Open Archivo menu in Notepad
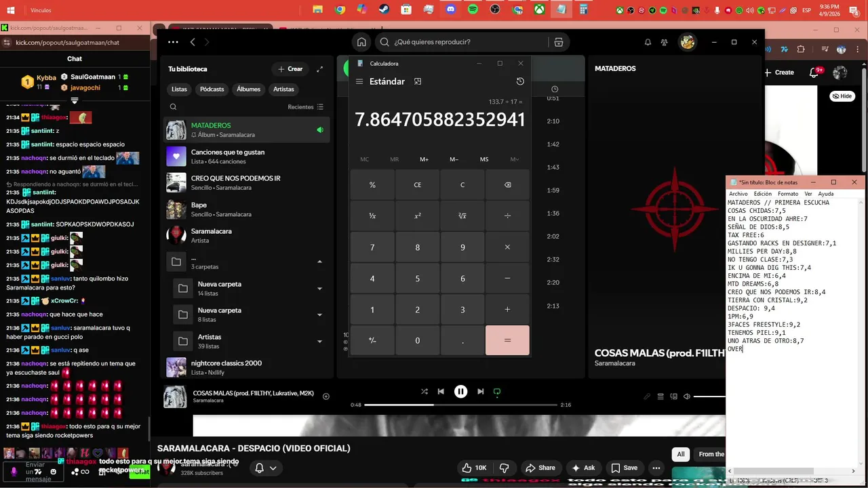Viewport: 868px width, 488px height. coord(738,194)
